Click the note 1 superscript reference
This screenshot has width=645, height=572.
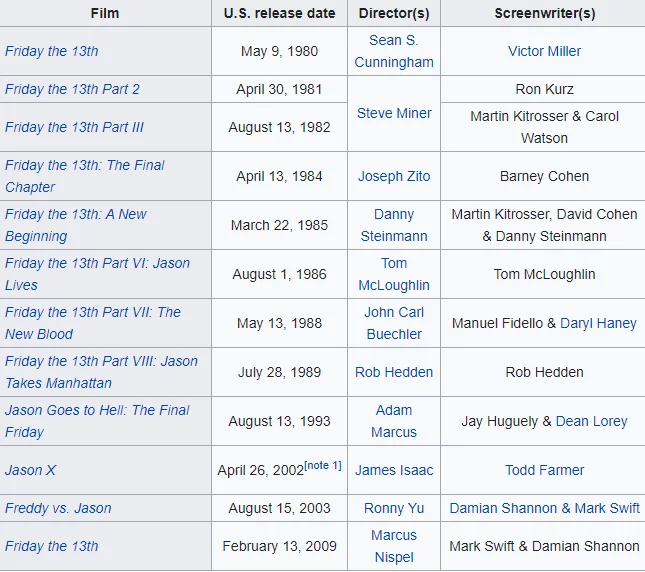click(322, 465)
